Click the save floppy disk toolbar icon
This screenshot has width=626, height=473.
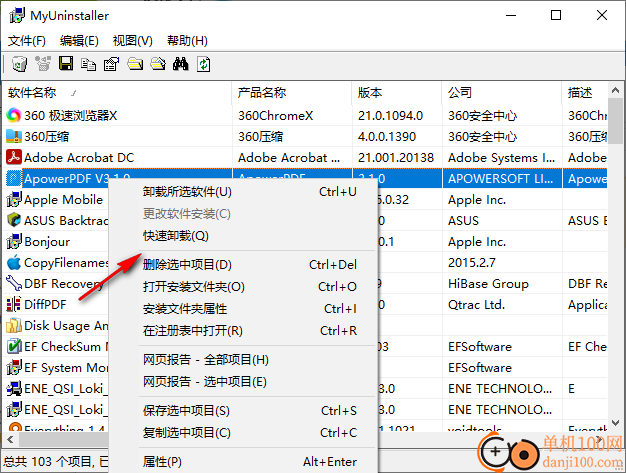(x=66, y=64)
